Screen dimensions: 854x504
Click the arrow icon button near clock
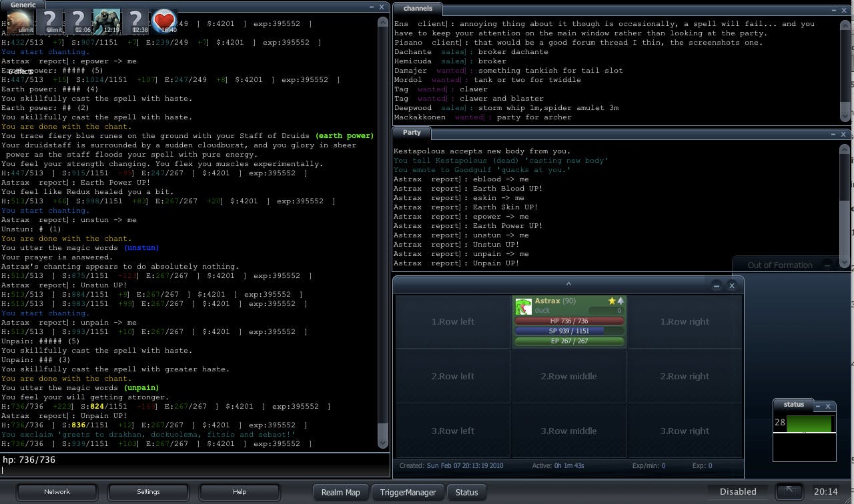[x=789, y=491]
